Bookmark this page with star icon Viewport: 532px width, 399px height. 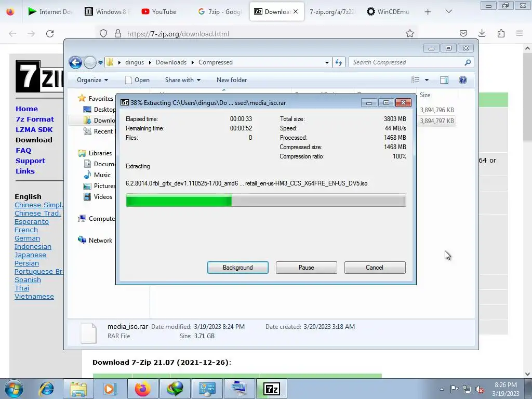tap(409, 33)
